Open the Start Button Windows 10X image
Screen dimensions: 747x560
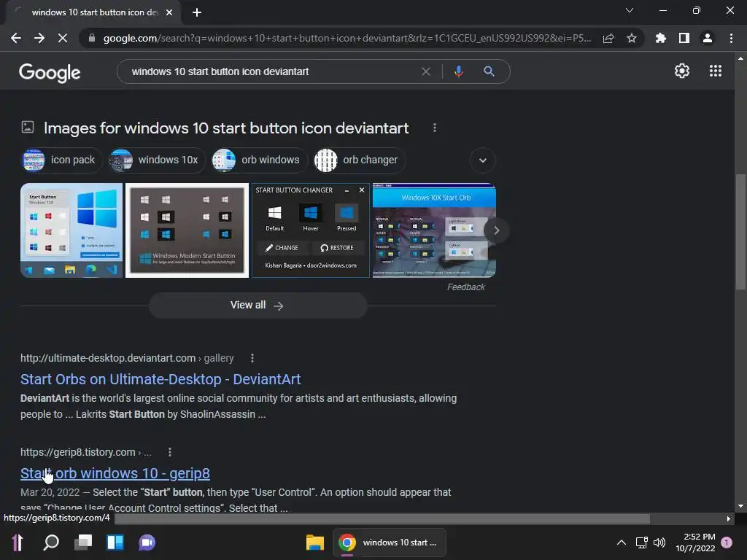coord(71,230)
